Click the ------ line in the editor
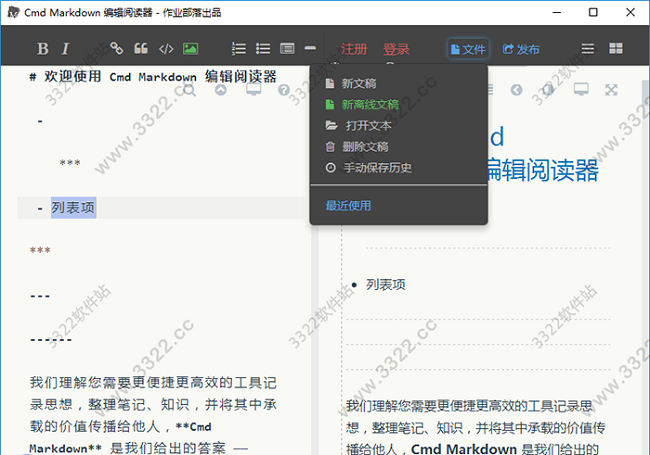The width and height of the screenshot is (650, 455). 51,340
